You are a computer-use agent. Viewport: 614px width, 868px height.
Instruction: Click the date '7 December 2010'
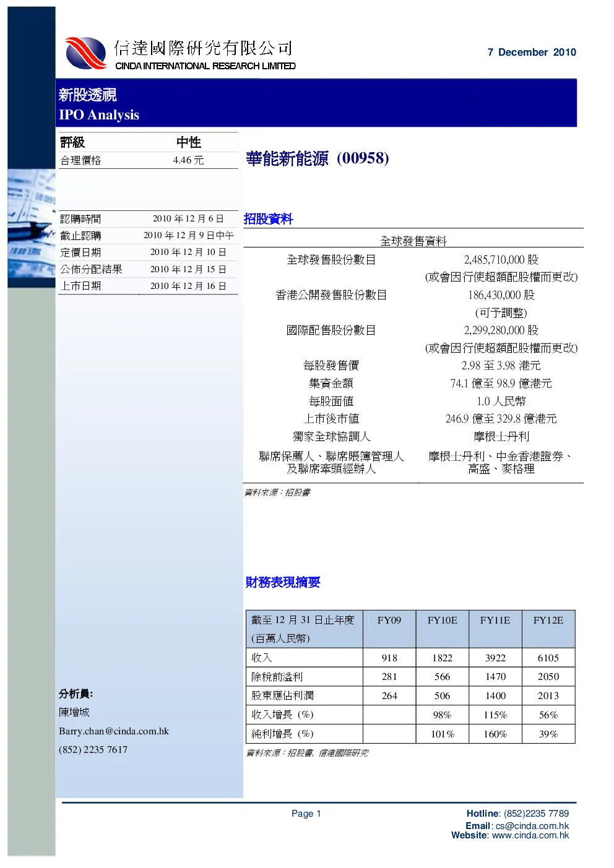pos(532,53)
